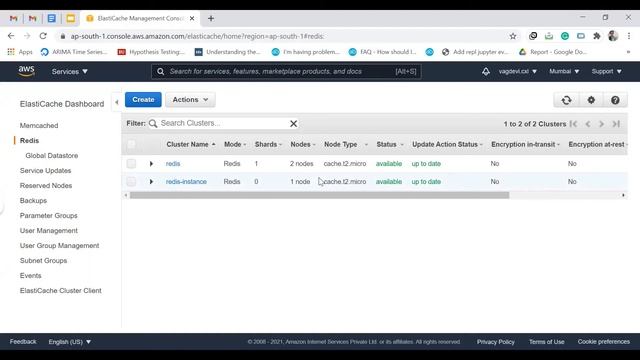Click the AWS logo home icon
This screenshot has width=640, height=360.
click(27, 71)
